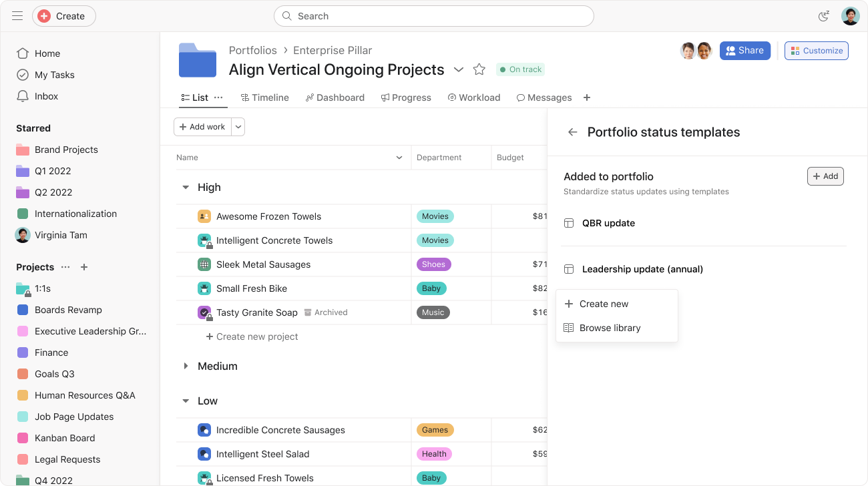Click the back arrow in status templates panel

[x=572, y=132]
